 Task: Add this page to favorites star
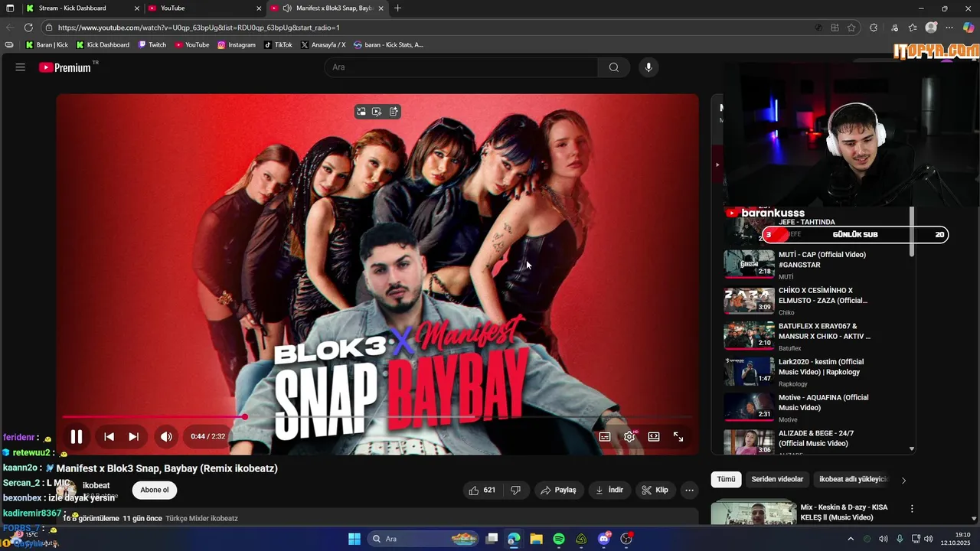[851, 28]
